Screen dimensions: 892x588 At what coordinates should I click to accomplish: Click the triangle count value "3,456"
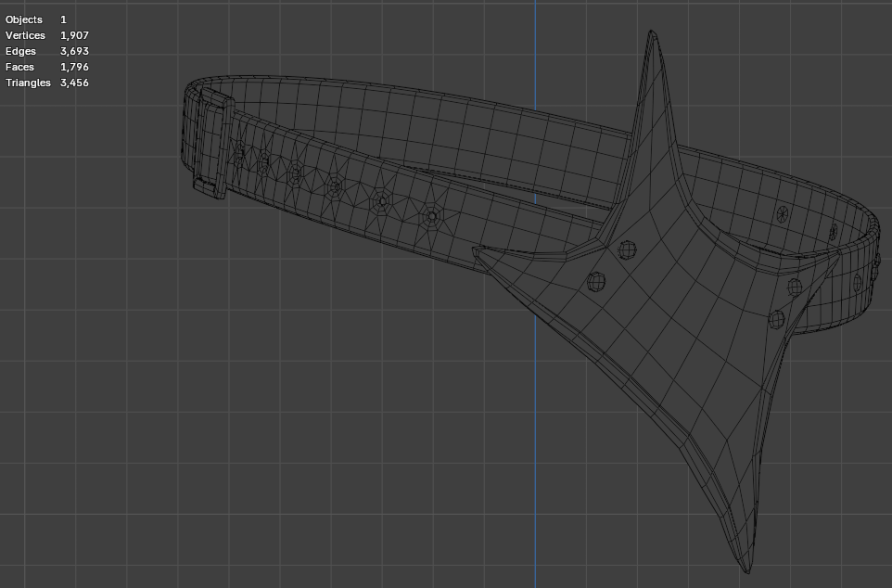click(x=74, y=83)
